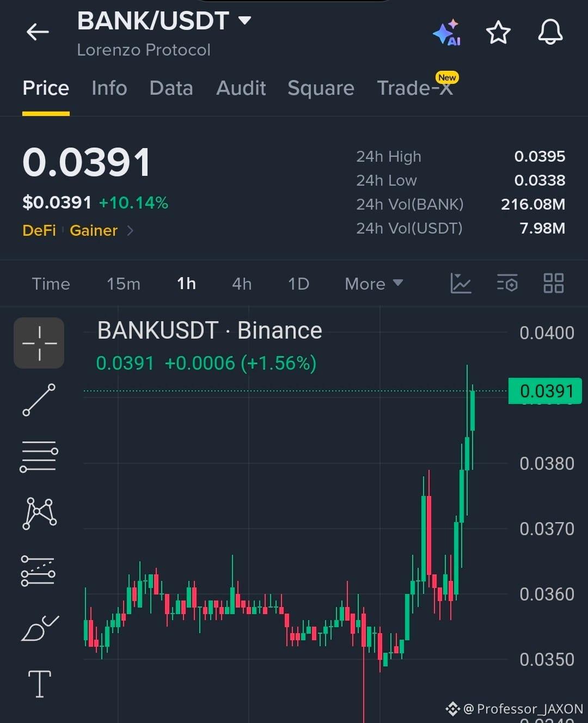
Task: Click the 0.0360 axis price label
Action: tap(547, 594)
